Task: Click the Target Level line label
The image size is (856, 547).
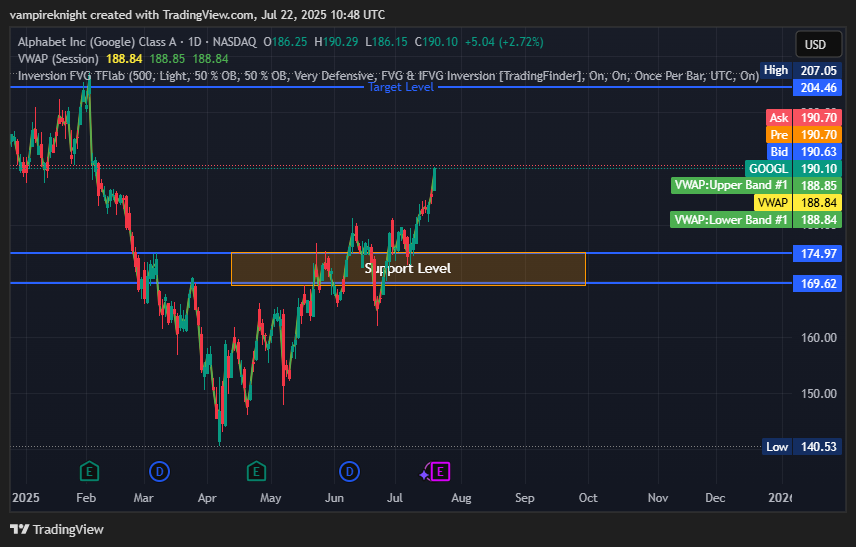Action: (401, 87)
